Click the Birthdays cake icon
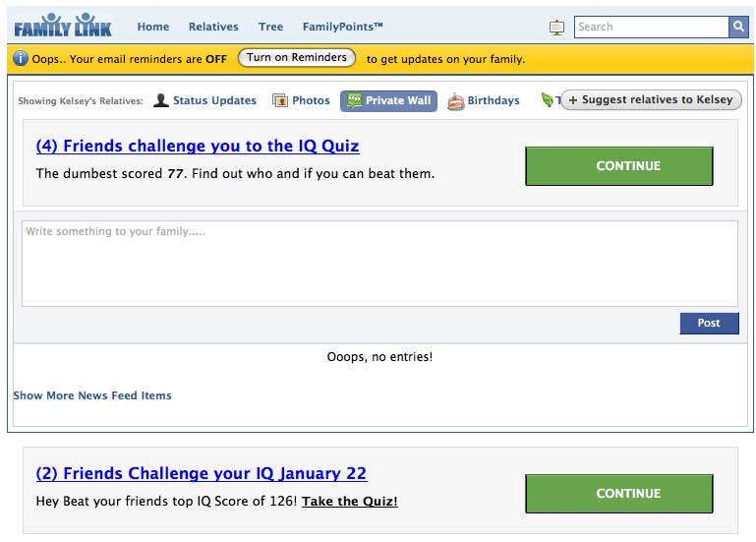 (x=455, y=101)
